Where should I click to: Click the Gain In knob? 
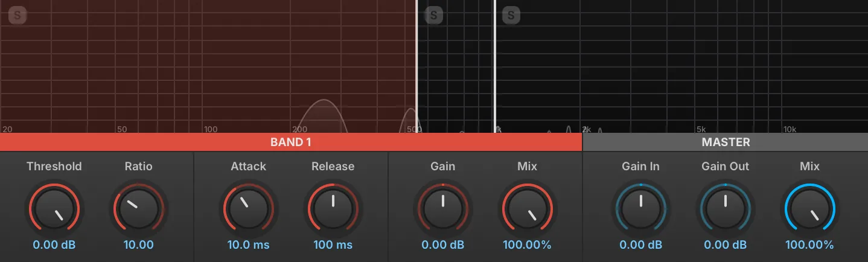tap(640, 208)
